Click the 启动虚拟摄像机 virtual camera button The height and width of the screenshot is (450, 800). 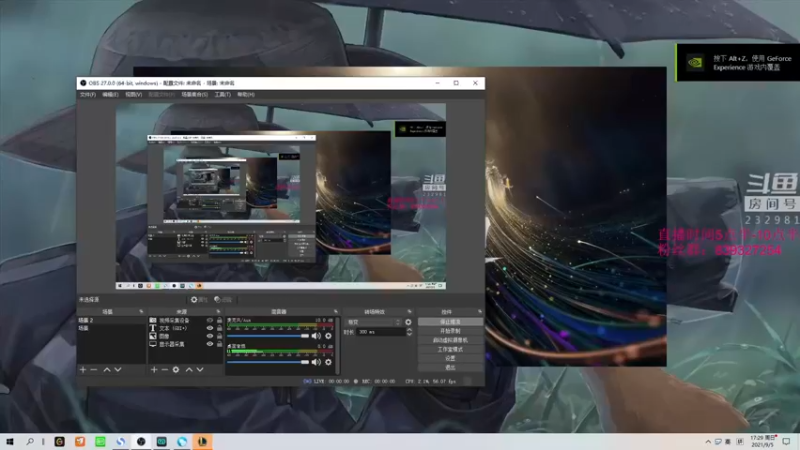click(x=450, y=340)
